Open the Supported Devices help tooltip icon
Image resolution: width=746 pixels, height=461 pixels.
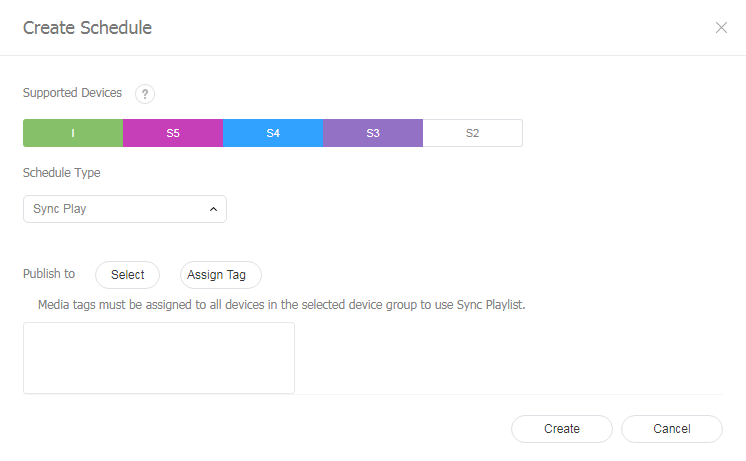pos(145,94)
